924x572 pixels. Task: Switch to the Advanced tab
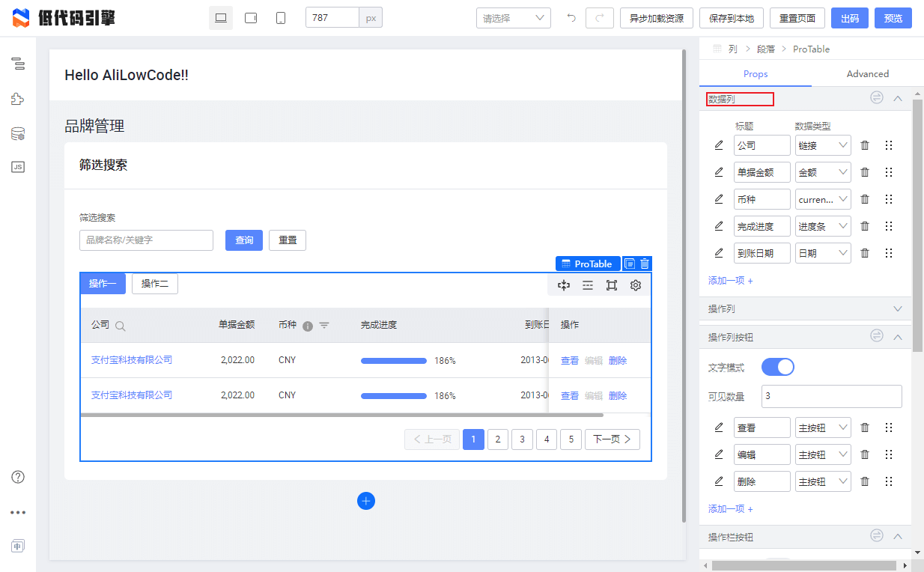868,73
